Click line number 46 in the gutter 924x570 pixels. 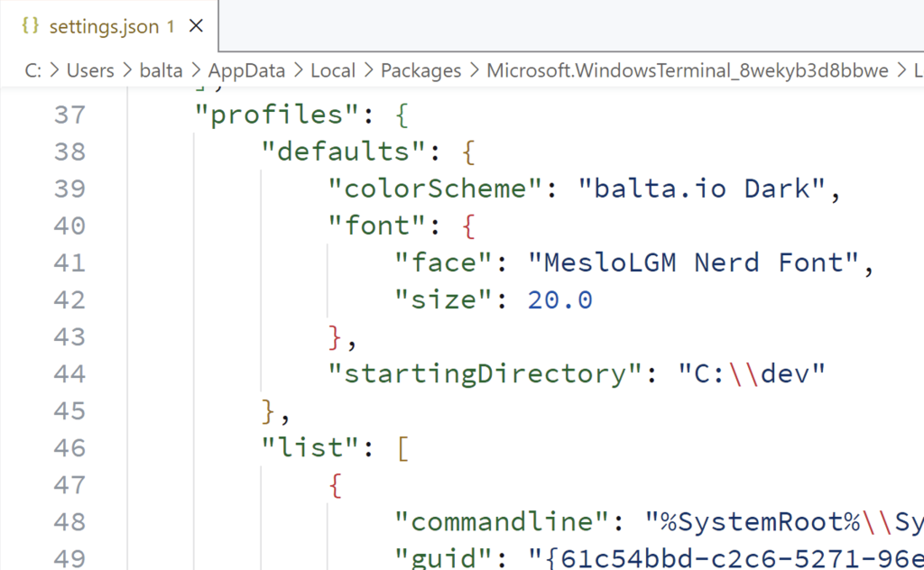coord(69,448)
